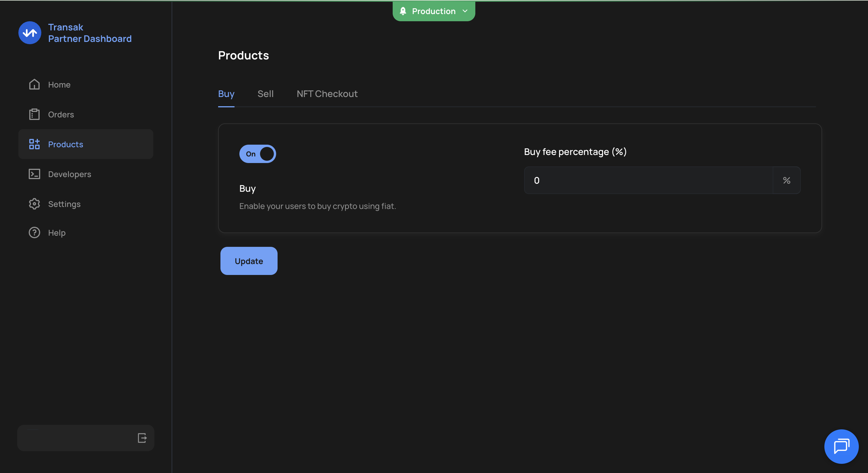Select the Products sidebar label
The width and height of the screenshot is (868, 473).
(x=66, y=144)
